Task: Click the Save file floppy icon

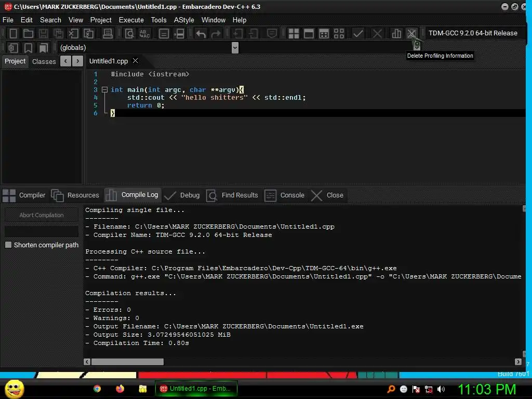Action: (x=43, y=33)
